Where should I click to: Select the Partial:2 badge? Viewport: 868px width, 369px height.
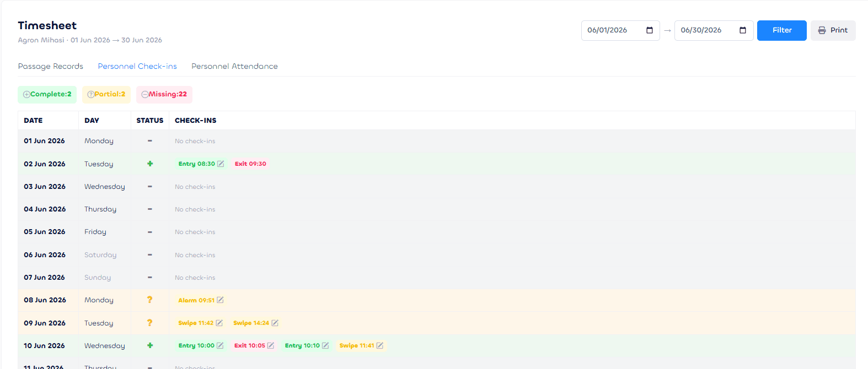coord(106,94)
